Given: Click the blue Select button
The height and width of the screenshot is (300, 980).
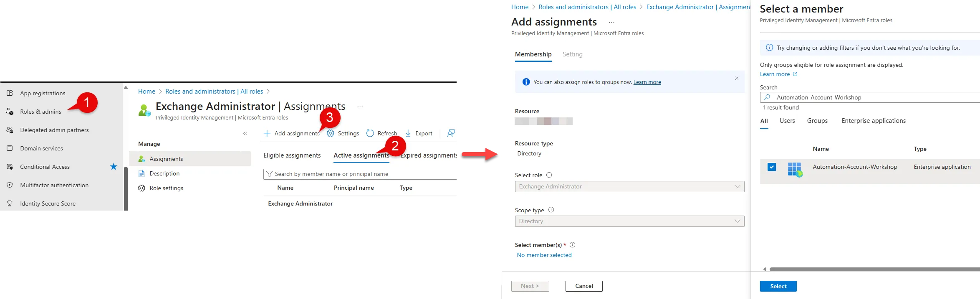Looking at the screenshot, I should tap(778, 286).
